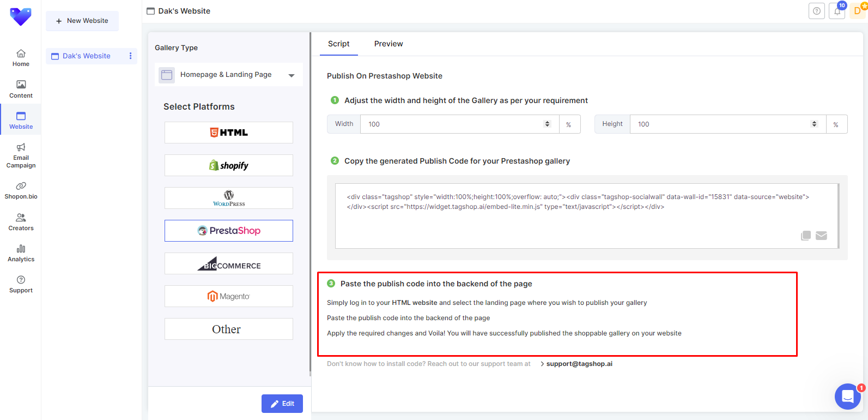Open the chat support bubble
868x420 pixels.
click(848, 397)
